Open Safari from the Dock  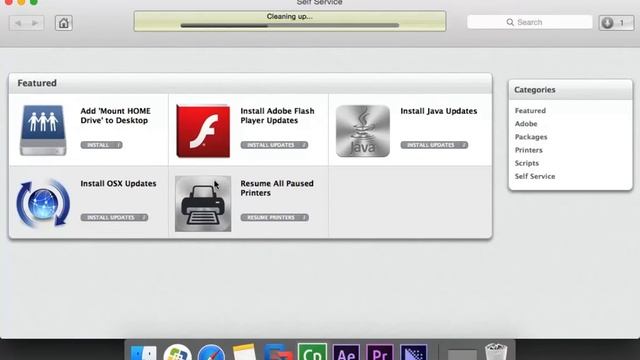[211, 353]
